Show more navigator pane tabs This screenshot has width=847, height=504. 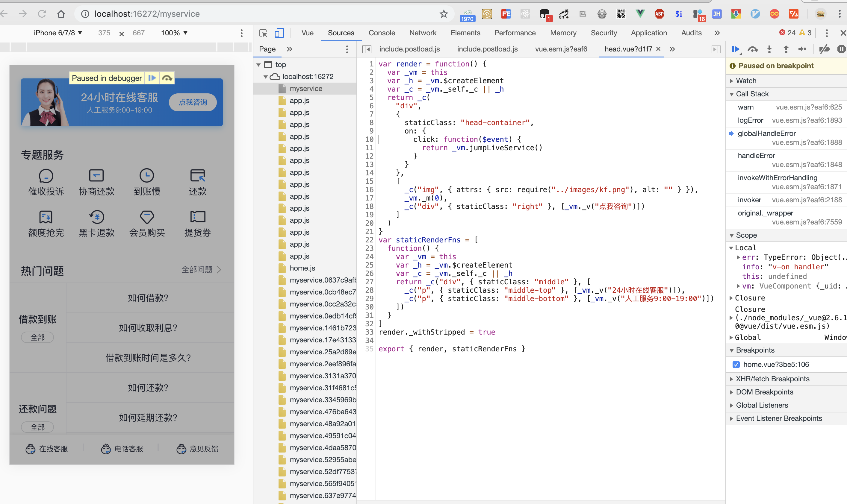289,49
